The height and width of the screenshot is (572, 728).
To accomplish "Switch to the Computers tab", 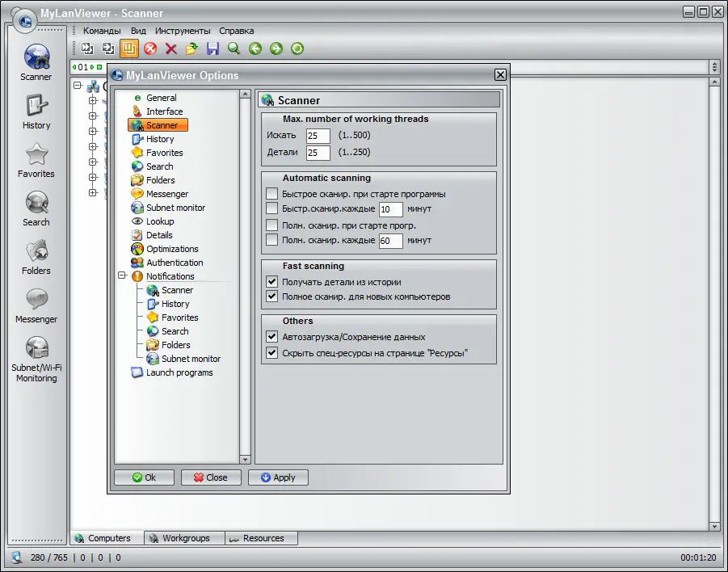I will 107,538.
